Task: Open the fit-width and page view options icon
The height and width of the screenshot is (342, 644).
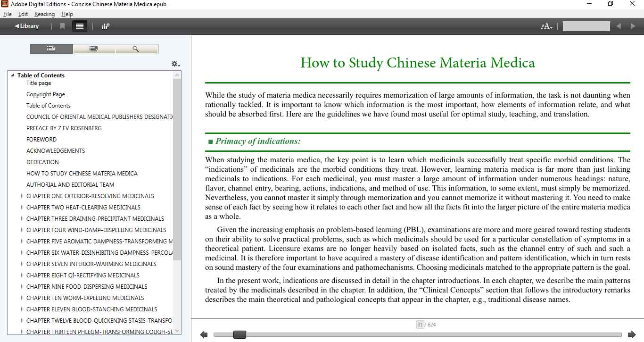Action: coord(106,26)
